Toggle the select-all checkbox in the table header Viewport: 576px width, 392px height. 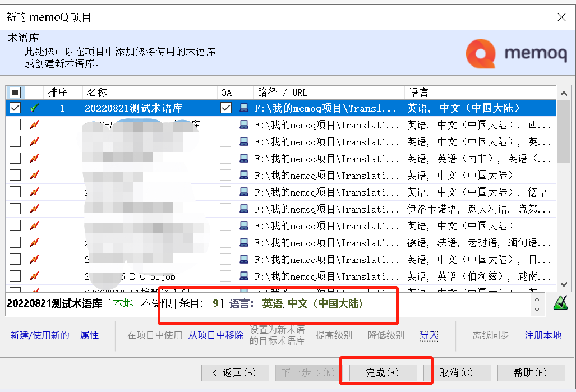coord(15,92)
